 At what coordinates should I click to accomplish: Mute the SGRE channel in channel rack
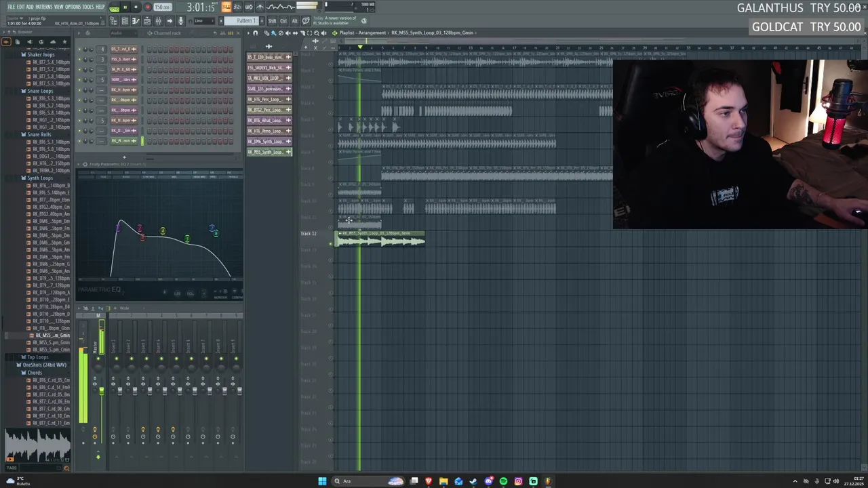pos(79,79)
